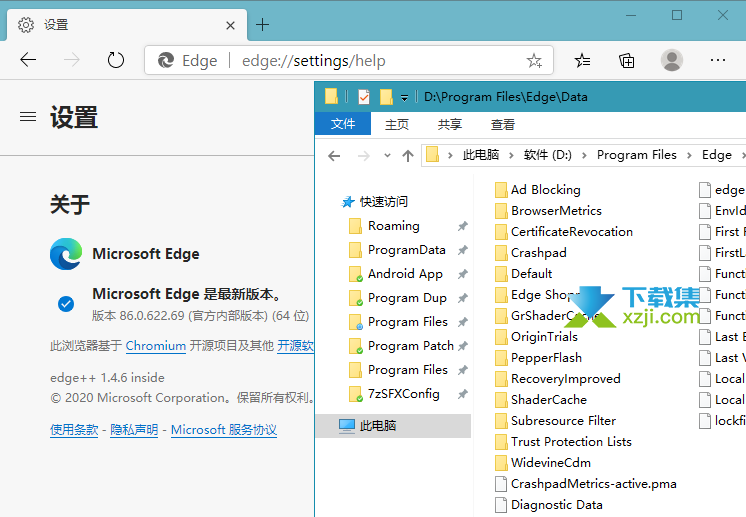Add this page to favorites star

[534, 60]
